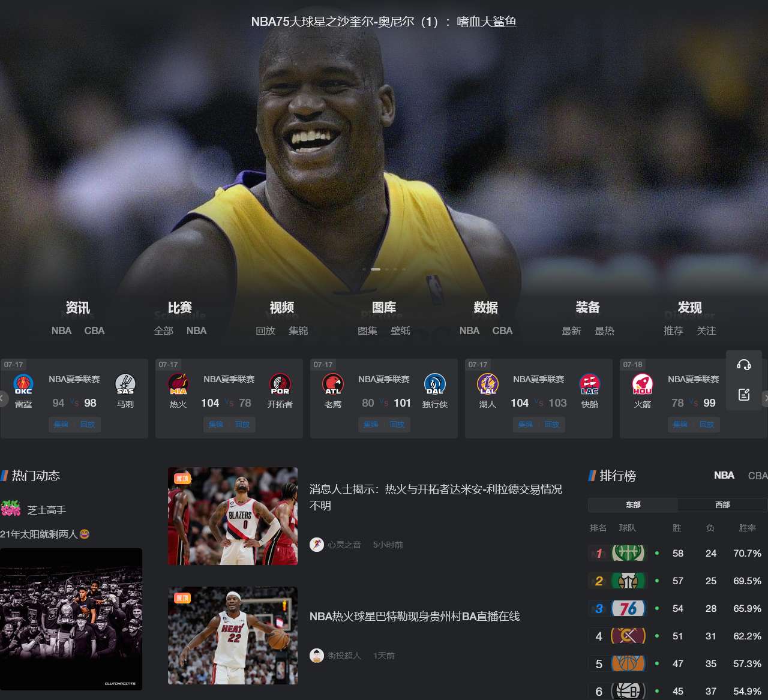Click the CBA link under 数据
768x700 pixels.
click(x=502, y=331)
